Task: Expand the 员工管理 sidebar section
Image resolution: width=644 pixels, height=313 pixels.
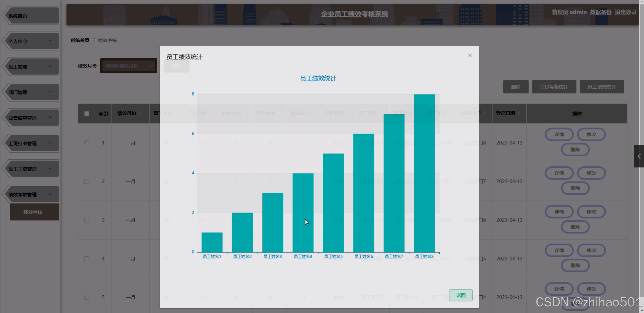Action: click(30, 66)
